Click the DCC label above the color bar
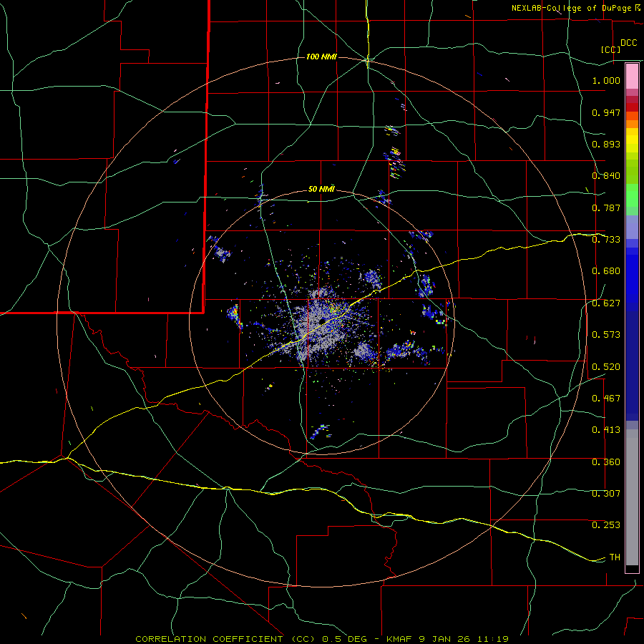Image resolution: width=644 pixels, height=644 pixels. pyautogui.click(x=628, y=43)
